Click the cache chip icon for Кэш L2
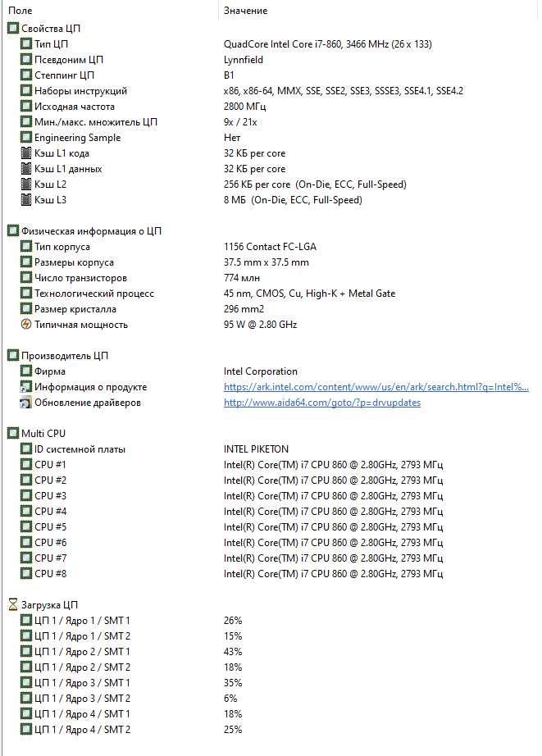 pyautogui.click(x=26, y=184)
